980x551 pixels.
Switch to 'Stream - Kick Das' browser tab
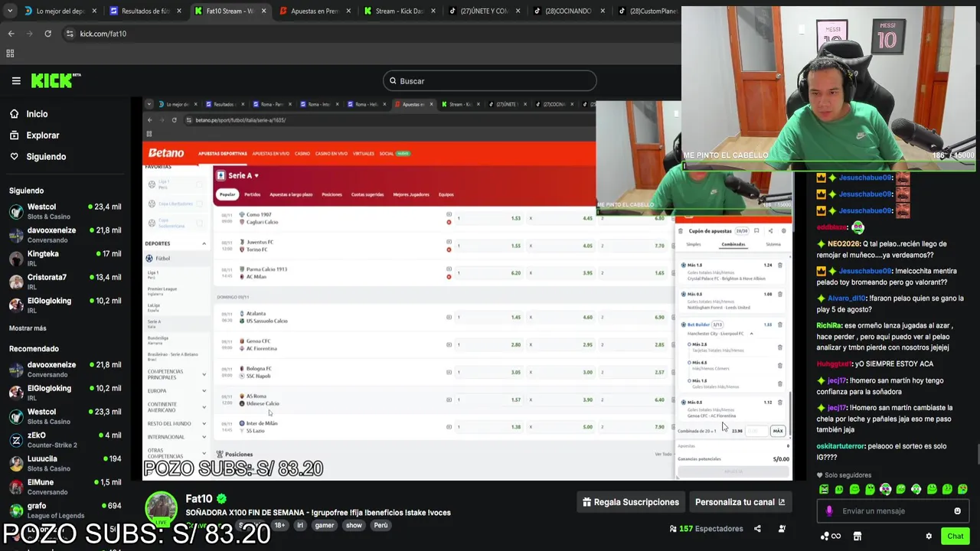coord(400,11)
